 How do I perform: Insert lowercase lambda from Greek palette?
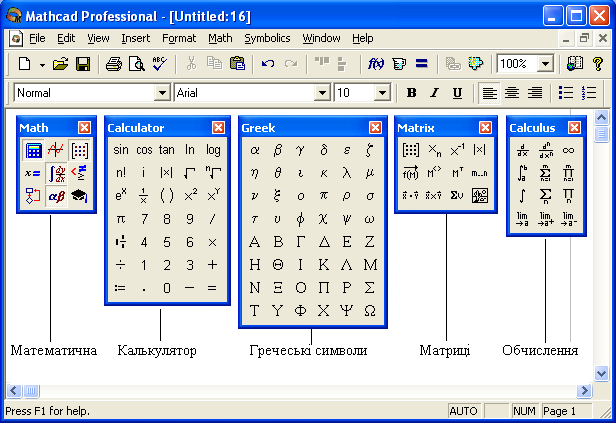346,173
